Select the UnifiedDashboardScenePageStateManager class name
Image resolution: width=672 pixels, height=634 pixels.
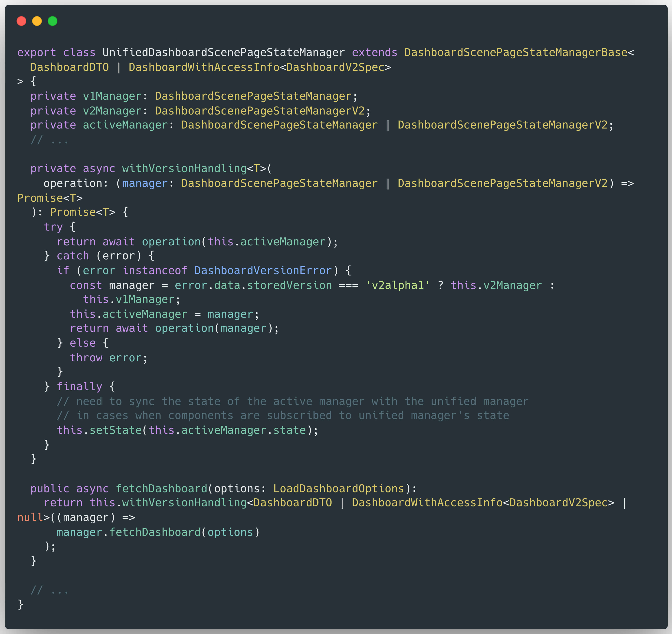point(224,52)
